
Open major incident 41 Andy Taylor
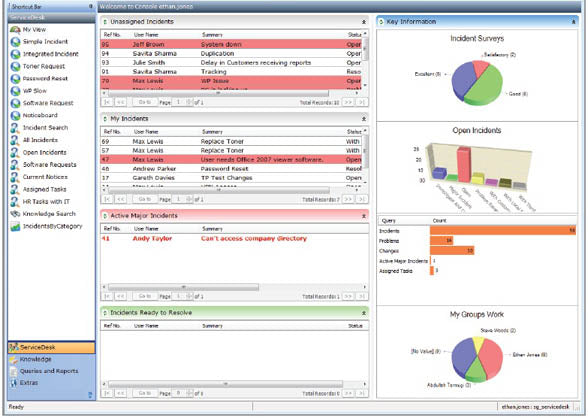point(234,239)
